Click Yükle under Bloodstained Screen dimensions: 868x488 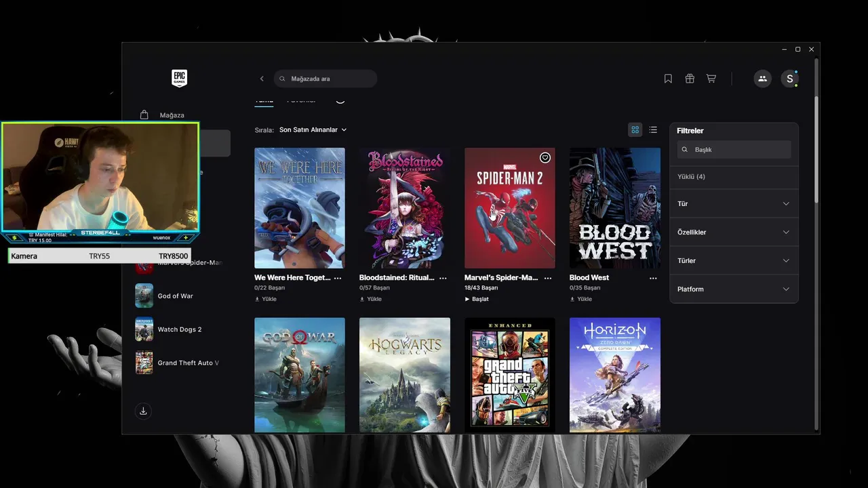click(370, 299)
